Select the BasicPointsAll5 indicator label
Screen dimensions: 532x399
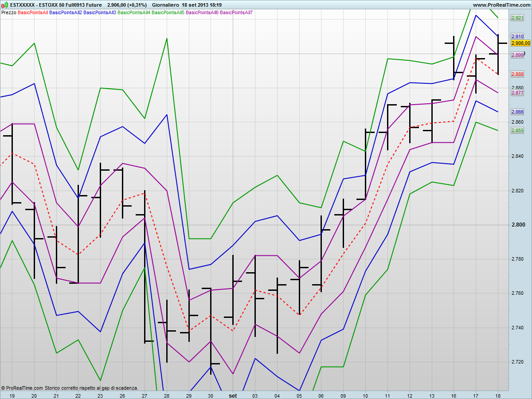168,12
